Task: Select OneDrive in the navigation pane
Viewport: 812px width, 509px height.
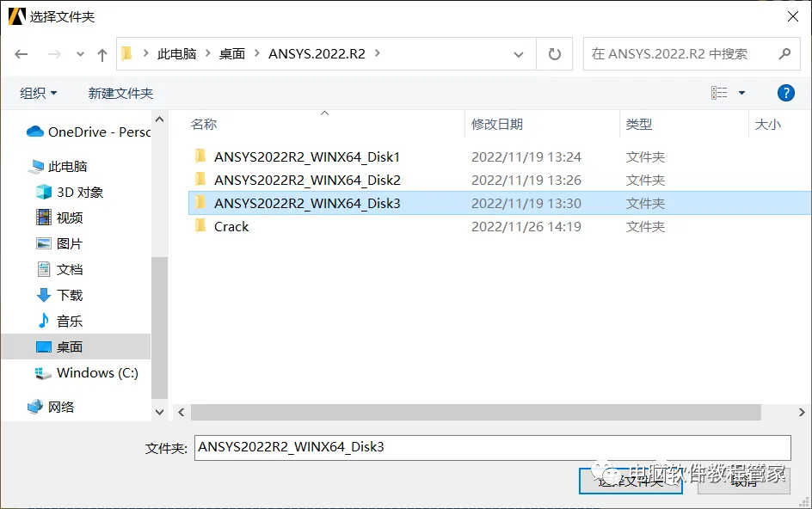Action: [88, 132]
